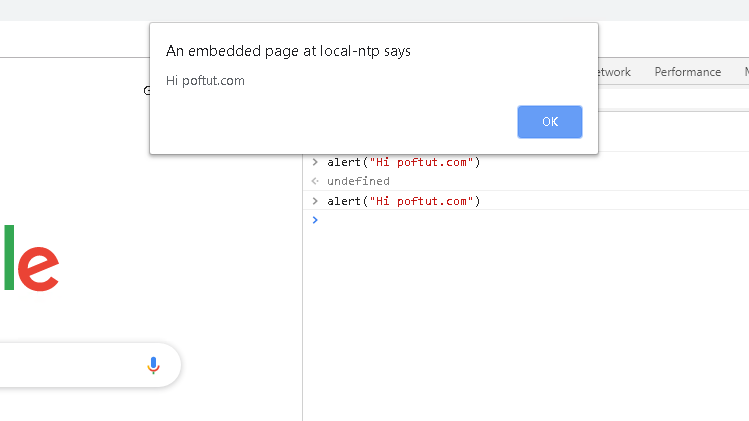Select the 'undefined' console output line
The height and width of the screenshot is (421, 749).
(x=358, y=181)
